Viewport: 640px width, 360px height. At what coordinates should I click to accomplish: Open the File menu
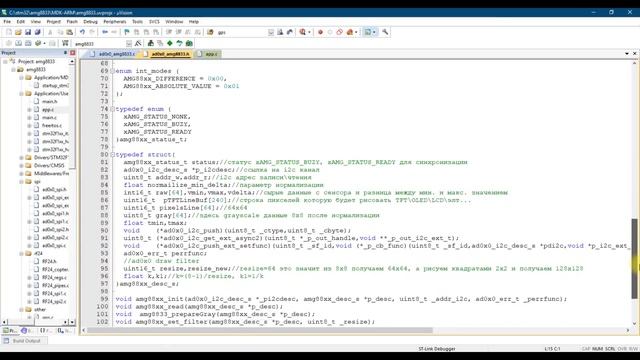pos(7,22)
